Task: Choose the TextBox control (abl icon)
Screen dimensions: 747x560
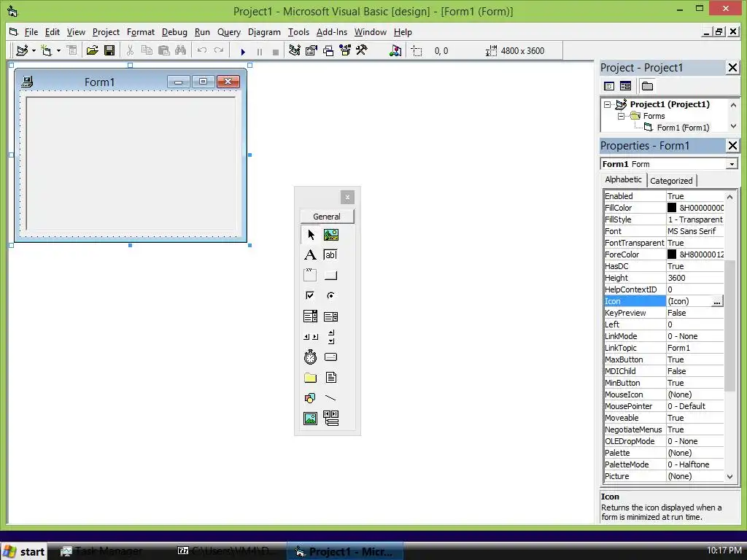Action: point(331,254)
